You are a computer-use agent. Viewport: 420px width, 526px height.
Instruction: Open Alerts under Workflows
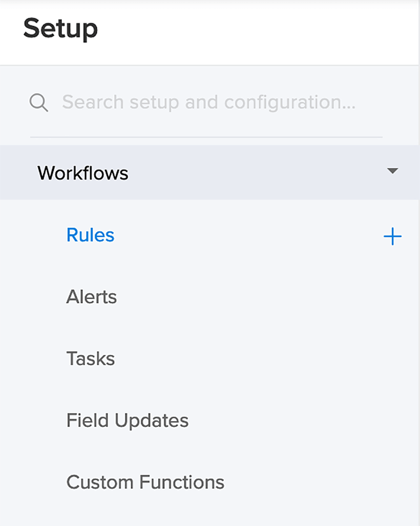coord(91,297)
